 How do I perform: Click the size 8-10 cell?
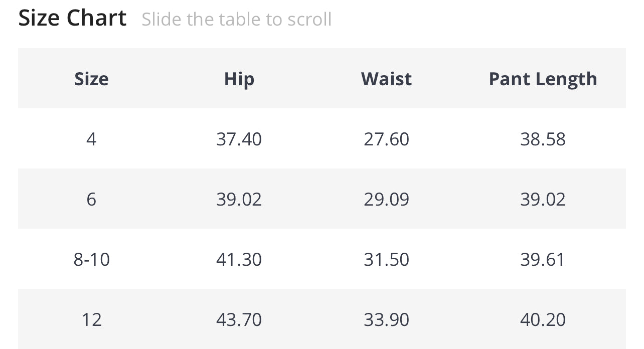coord(91,259)
